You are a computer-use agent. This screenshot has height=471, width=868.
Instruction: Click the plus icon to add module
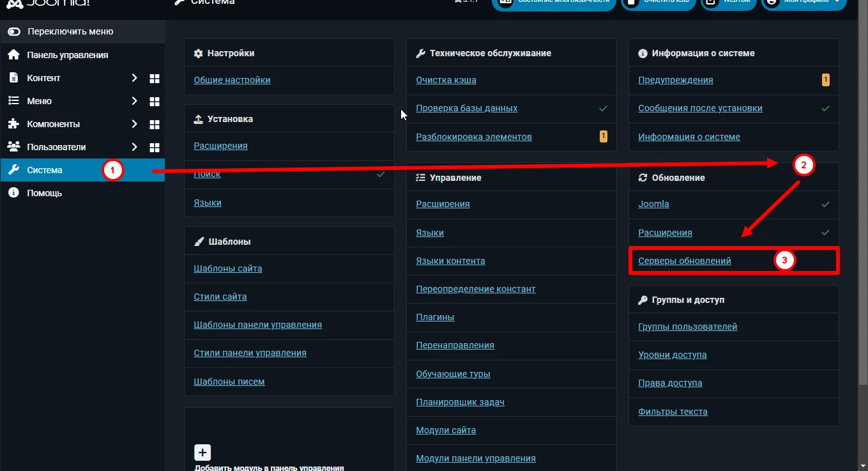(x=202, y=452)
